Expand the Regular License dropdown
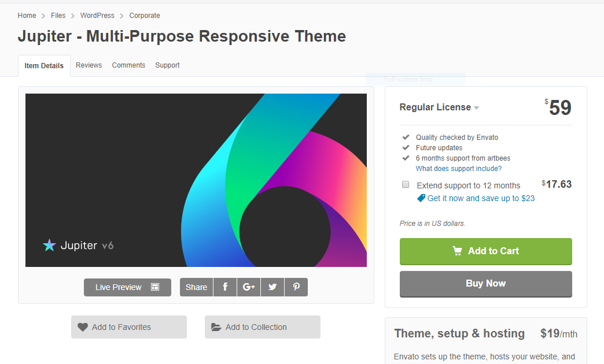This screenshot has height=364, width=604. pyautogui.click(x=477, y=107)
